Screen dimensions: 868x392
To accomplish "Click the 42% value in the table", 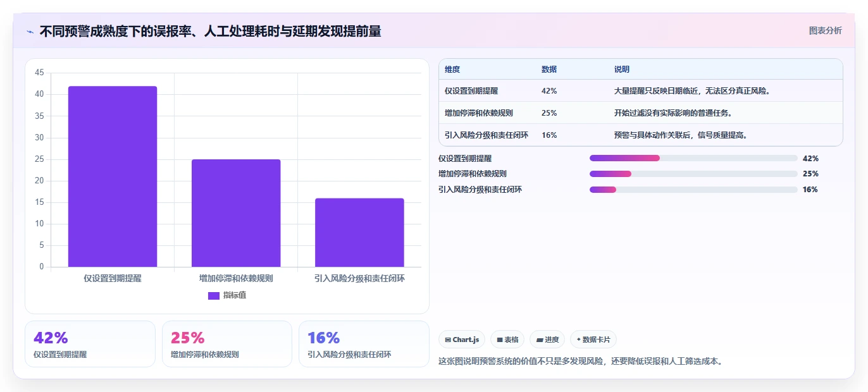I will (x=549, y=91).
